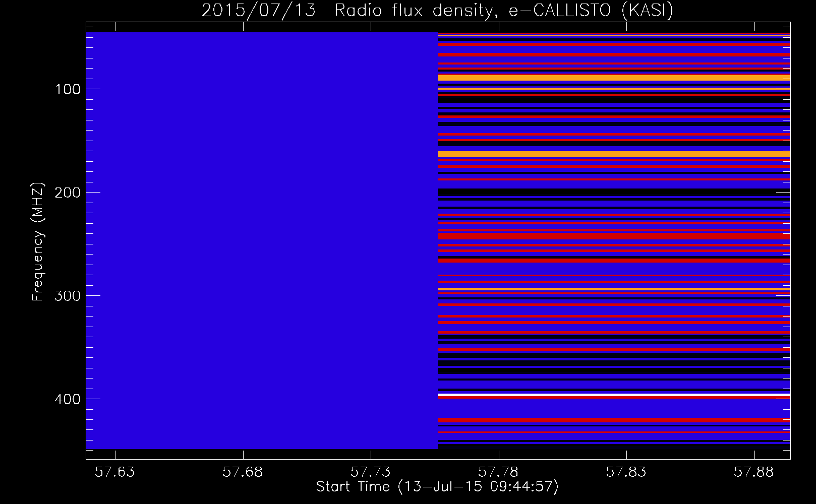This screenshot has width=816, height=504.
Task: Click the 57.83 time tick label
Action: point(626,472)
